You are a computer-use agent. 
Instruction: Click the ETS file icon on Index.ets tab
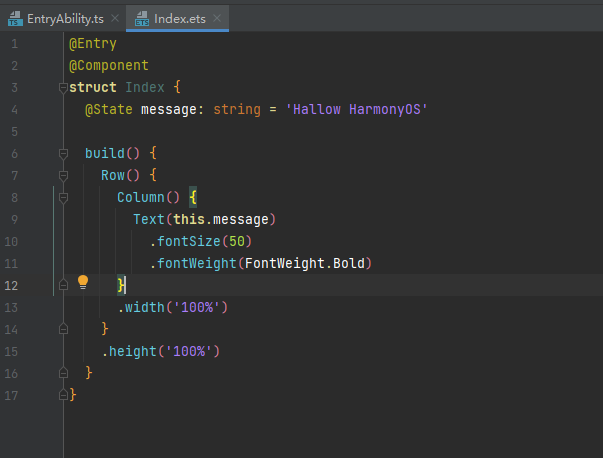pyautogui.click(x=142, y=18)
